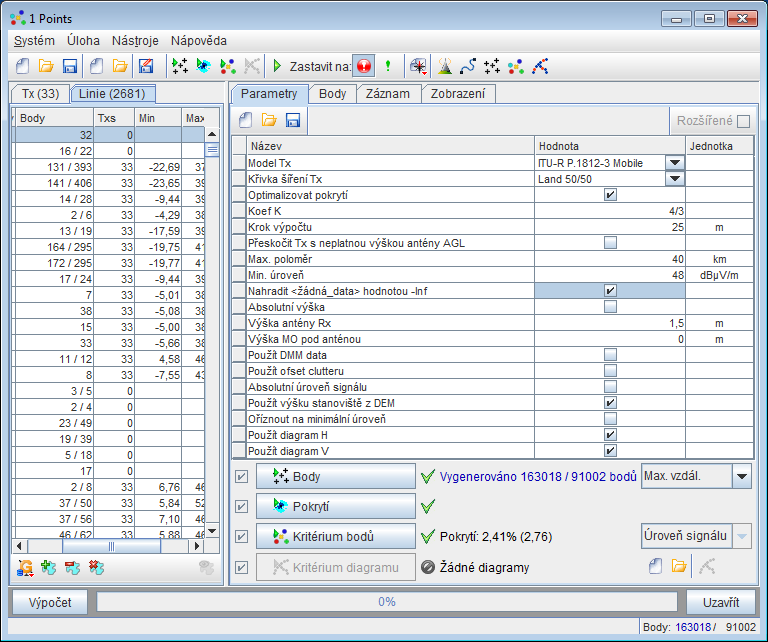This screenshot has width=768, height=642.
Task: Click the Uzavřít button
Action: pyautogui.click(x=721, y=602)
